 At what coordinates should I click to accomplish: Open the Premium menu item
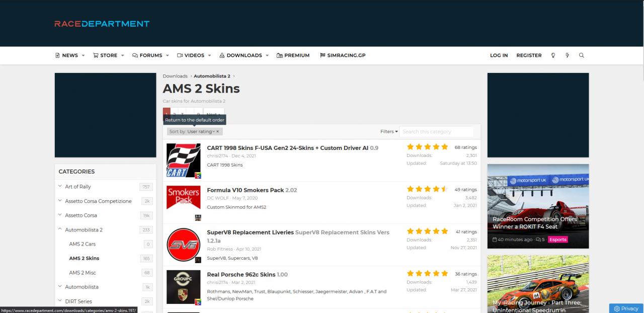pyautogui.click(x=293, y=55)
